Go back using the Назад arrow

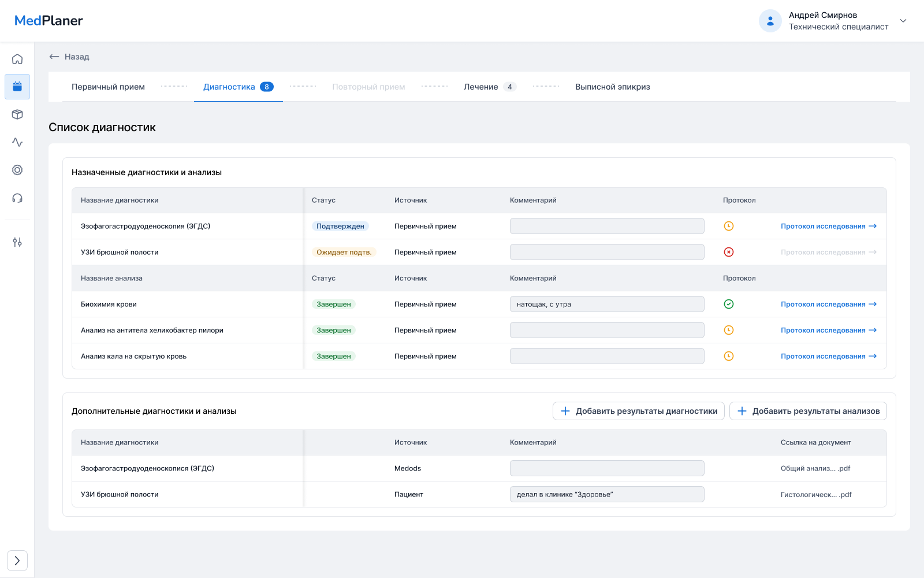tap(69, 57)
